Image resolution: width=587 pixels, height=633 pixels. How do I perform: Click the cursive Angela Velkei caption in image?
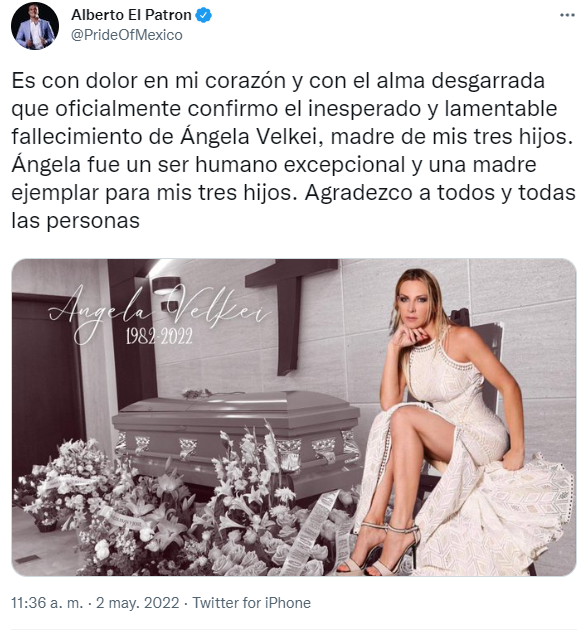159,309
